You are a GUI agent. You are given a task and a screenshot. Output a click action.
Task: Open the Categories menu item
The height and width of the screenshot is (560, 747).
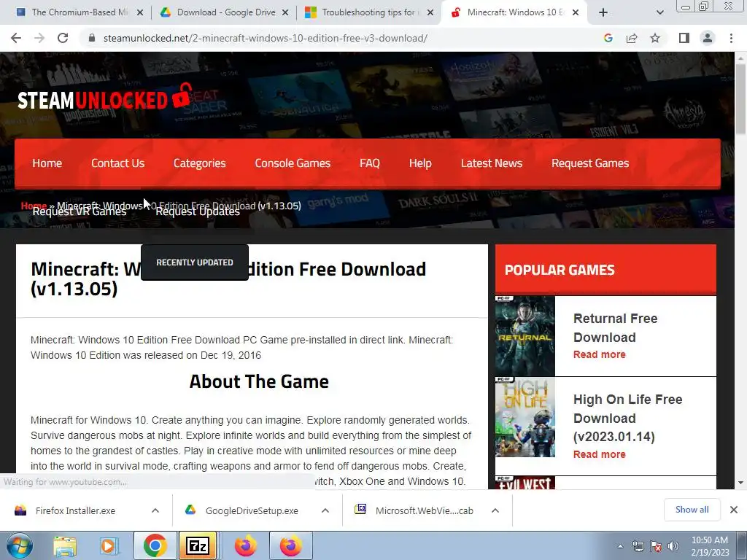click(200, 163)
